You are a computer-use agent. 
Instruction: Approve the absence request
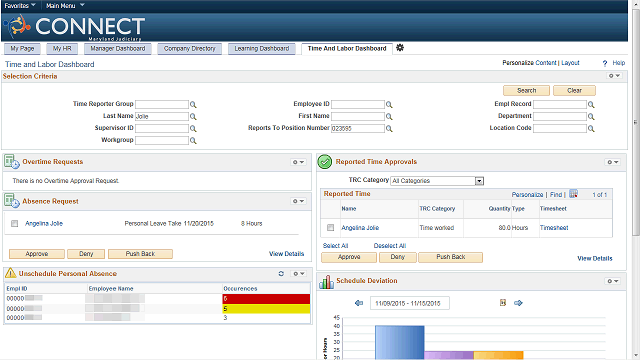click(x=37, y=254)
